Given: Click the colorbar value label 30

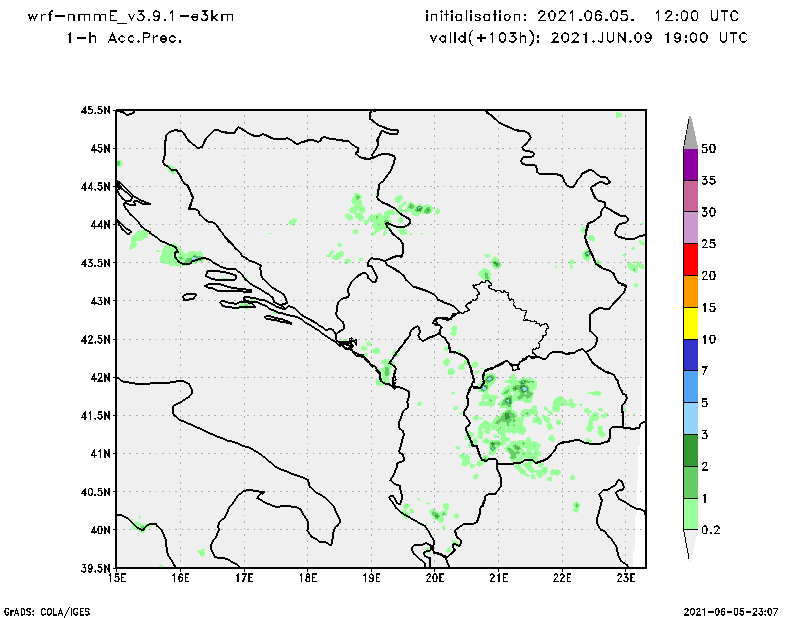Looking at the screenshot, I should pyautogui.click(x=709, y=212).
